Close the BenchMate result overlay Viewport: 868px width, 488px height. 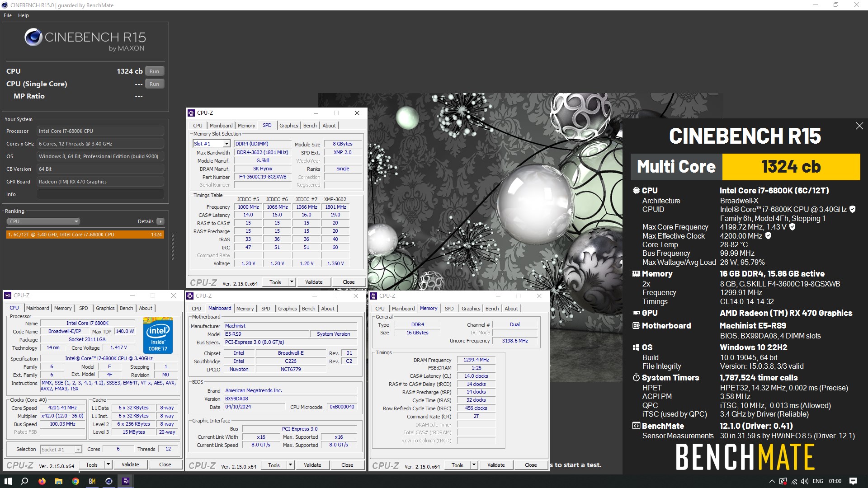click(859, 126)
